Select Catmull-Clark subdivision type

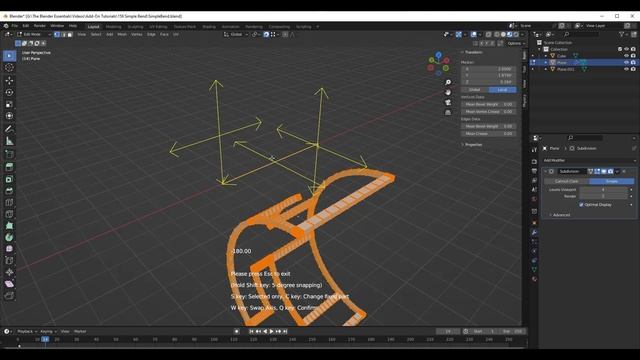coord(567,181)
